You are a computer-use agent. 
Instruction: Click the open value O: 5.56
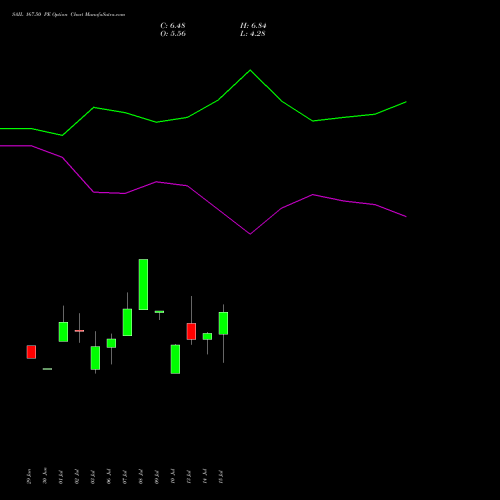tap(173, 34)
